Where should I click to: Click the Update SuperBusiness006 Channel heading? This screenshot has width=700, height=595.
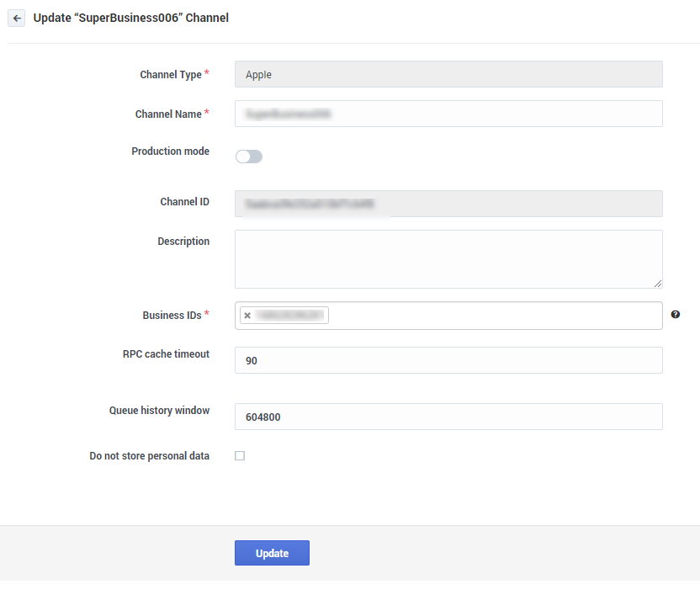tap(130, 18)
